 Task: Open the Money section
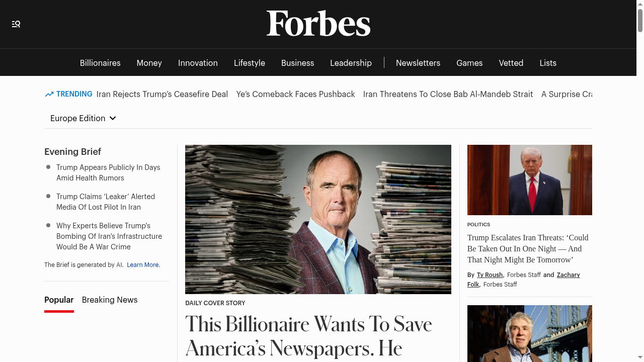click(149, 63)
